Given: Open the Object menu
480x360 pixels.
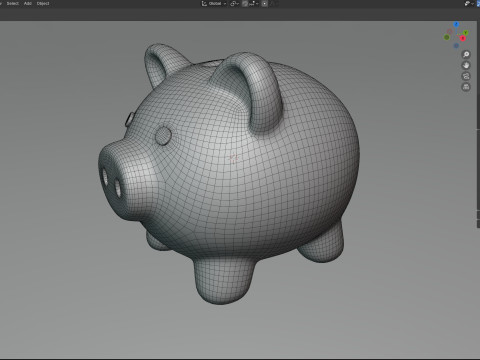Looking at the screenshot, I should point(43,3).
